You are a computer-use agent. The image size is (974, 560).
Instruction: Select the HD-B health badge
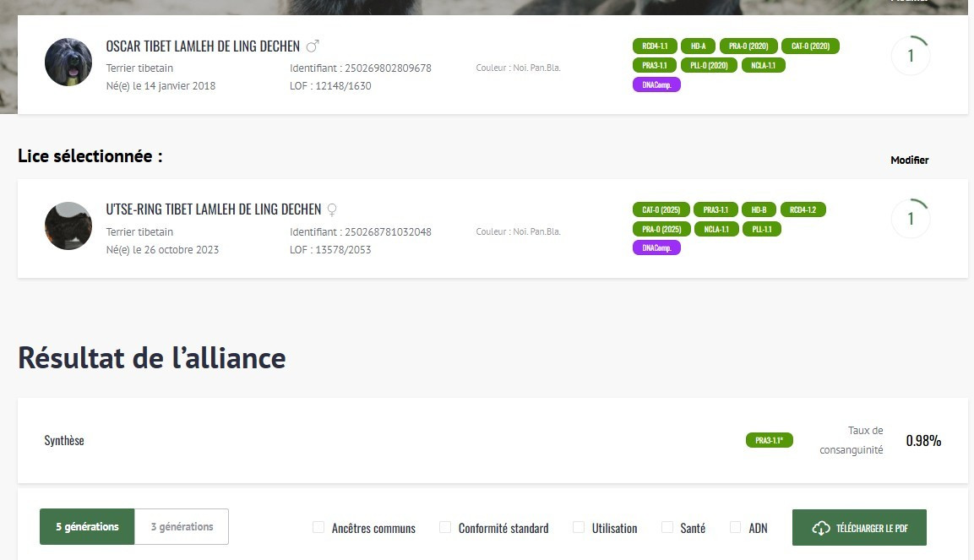(759, 209)
